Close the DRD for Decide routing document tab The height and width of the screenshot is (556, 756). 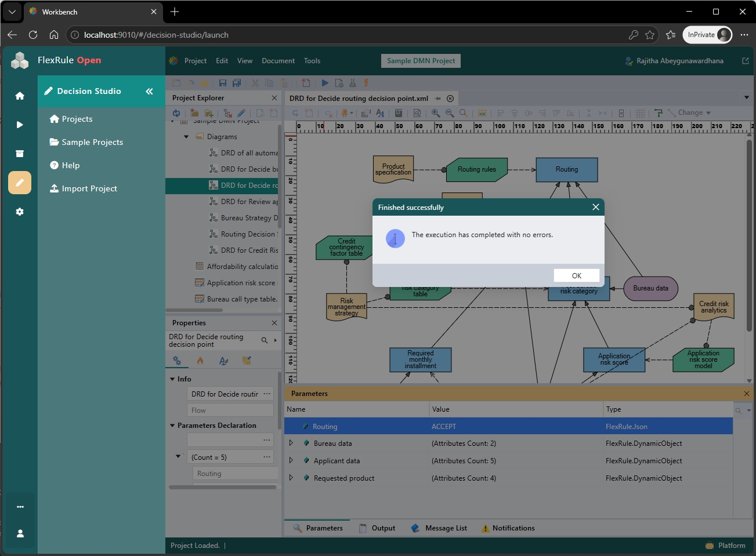tap(450, 99)
